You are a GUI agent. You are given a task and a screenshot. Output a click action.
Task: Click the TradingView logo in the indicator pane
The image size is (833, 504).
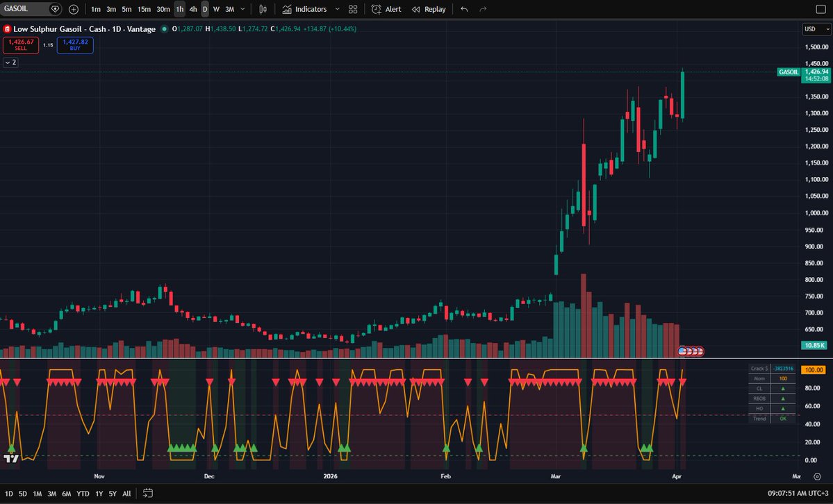[10, 457]
